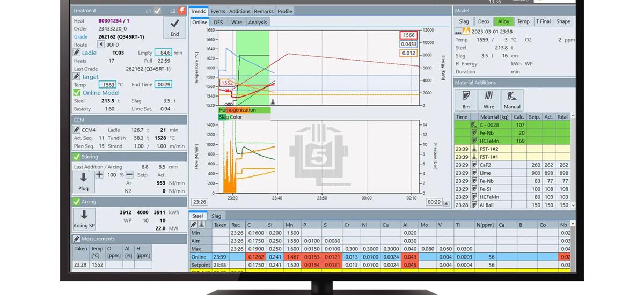Open the Profile tab

pos(285,11)
